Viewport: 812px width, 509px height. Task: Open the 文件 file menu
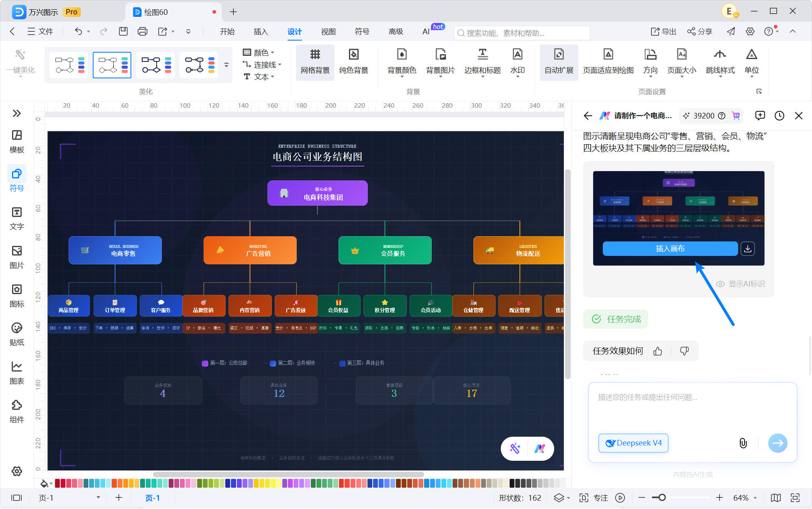coord(40,31)
